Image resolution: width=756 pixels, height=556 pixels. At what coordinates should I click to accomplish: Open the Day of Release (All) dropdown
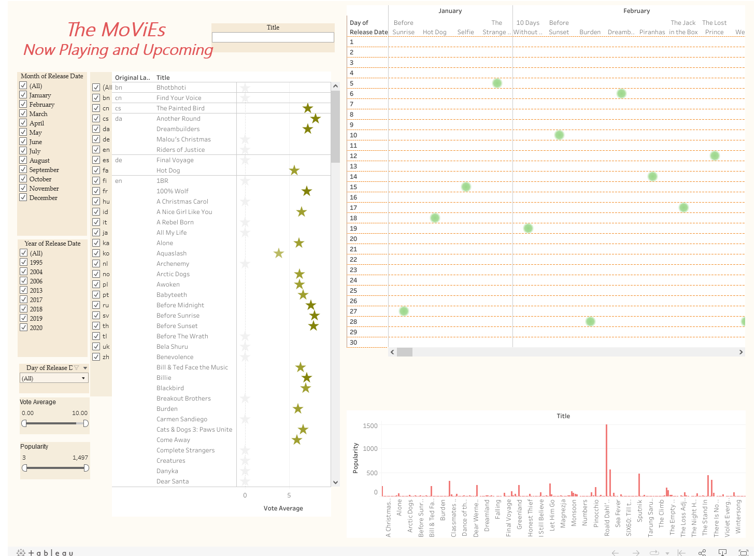point(54,378)
